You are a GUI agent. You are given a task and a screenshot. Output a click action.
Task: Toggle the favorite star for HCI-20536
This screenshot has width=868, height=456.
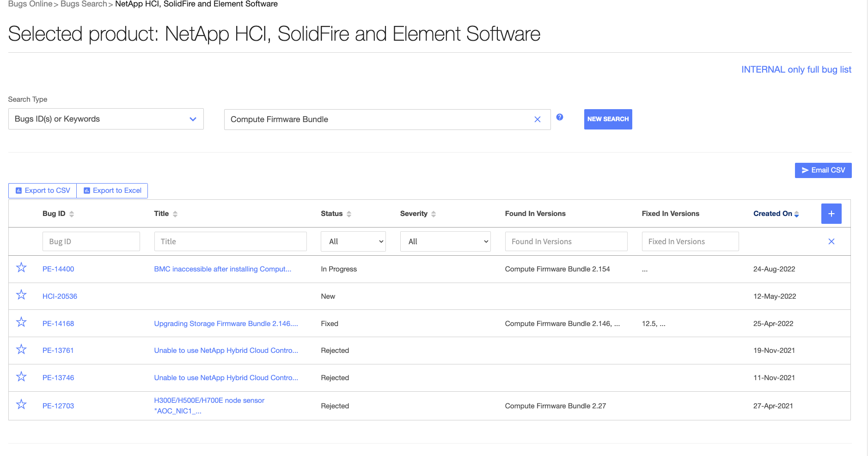click(21, 294)
